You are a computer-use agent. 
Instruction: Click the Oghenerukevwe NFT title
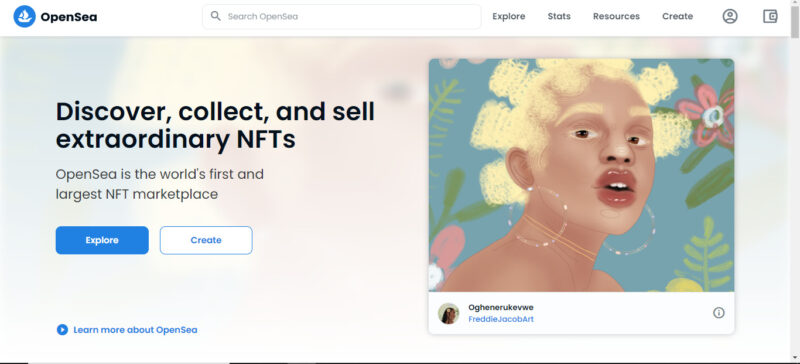[x=501, y=307]
